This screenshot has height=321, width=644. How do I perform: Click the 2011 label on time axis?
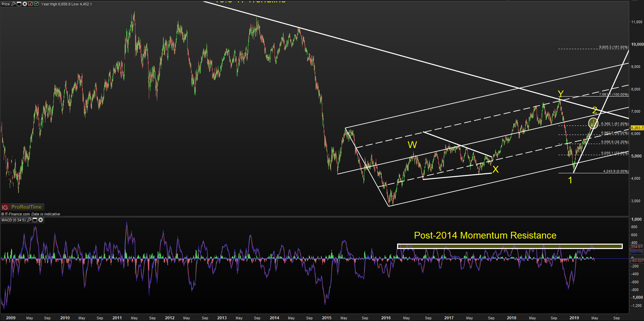(117, 318)
